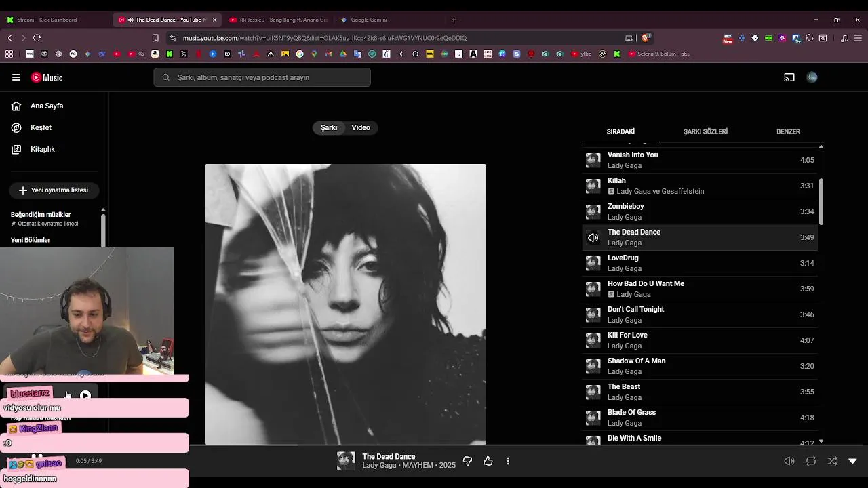This screenshot has height=488, width=868.
Task: Open the Google Drive bookmark
Action: [x=343, y=54]
